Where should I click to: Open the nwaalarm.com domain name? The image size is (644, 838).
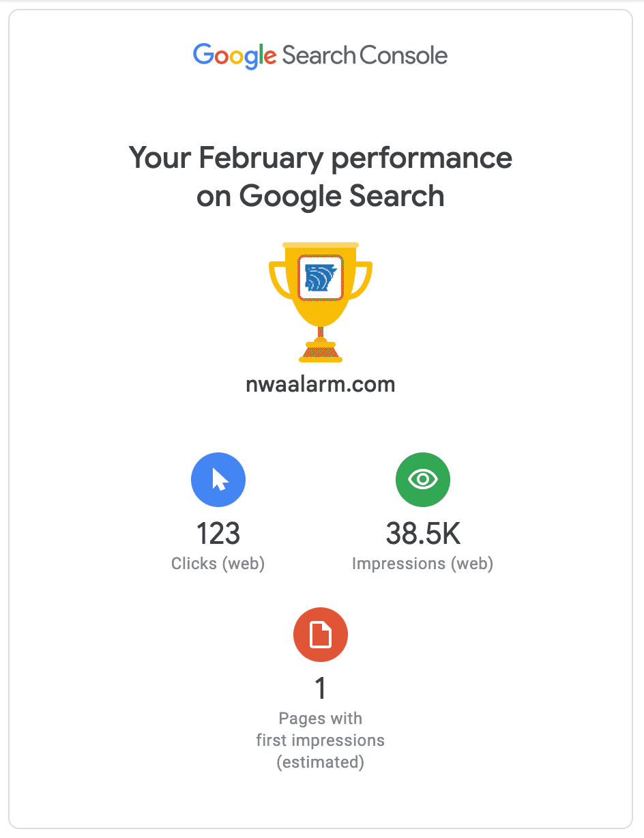[x=321, y=384]
